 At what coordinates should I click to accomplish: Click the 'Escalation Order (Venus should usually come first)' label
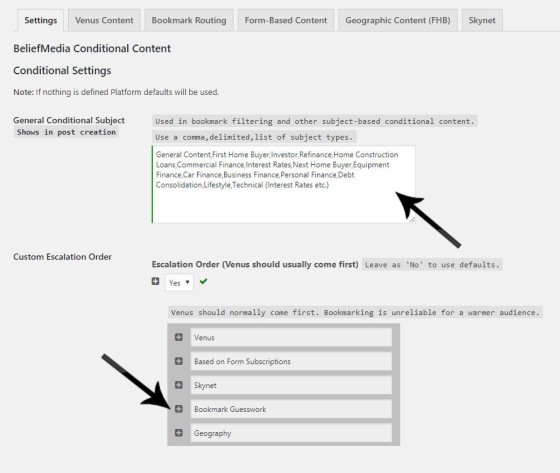255,264
